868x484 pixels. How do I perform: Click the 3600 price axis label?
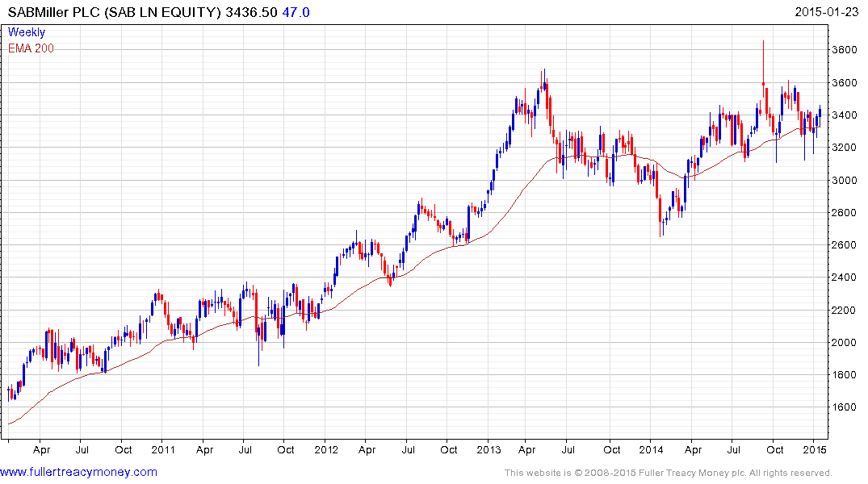[x=845, y=83]
